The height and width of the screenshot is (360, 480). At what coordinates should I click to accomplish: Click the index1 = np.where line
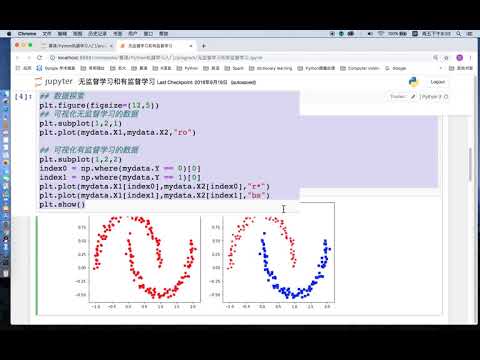120,177
